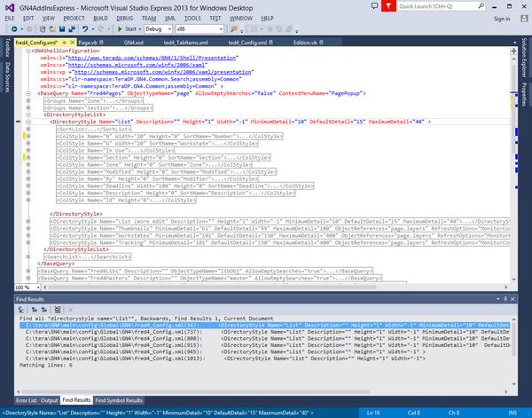
Task: Click the Find in Files toolbar icon
Action: tap(234, 29)
